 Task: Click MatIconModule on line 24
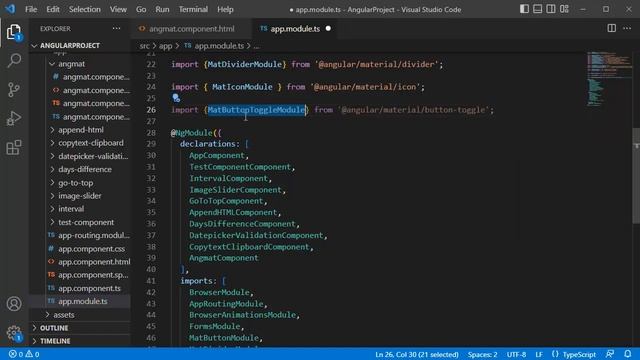242,87
